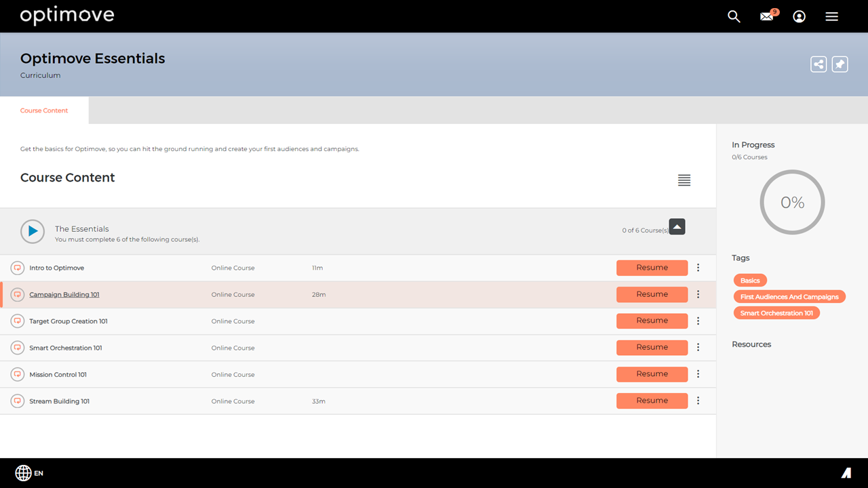Click the globe language icon
868x488 pixels.
point(24,472)
